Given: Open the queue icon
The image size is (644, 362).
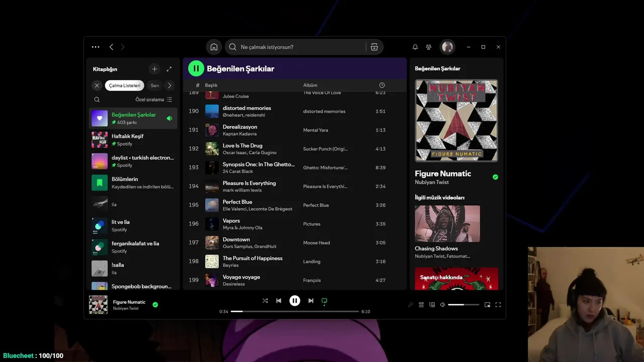Looking at the screenshot, I should pos(421,305).
